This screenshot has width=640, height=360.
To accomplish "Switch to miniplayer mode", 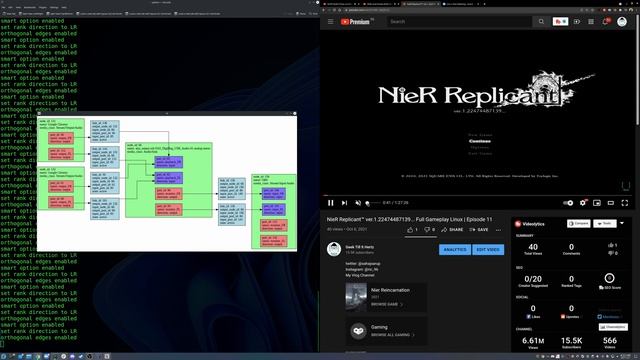I will [x=597, y=203].
